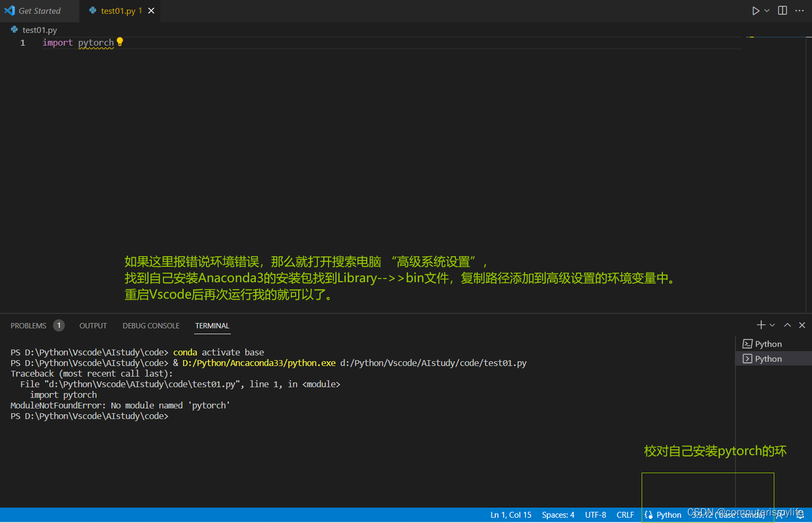Select the second highlighted Python terminal
Screen dimensions: 812x523
pos(774,359)
